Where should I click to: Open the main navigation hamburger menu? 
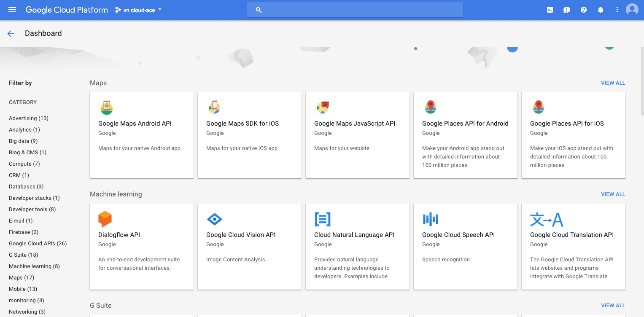(x=12, y=9)
